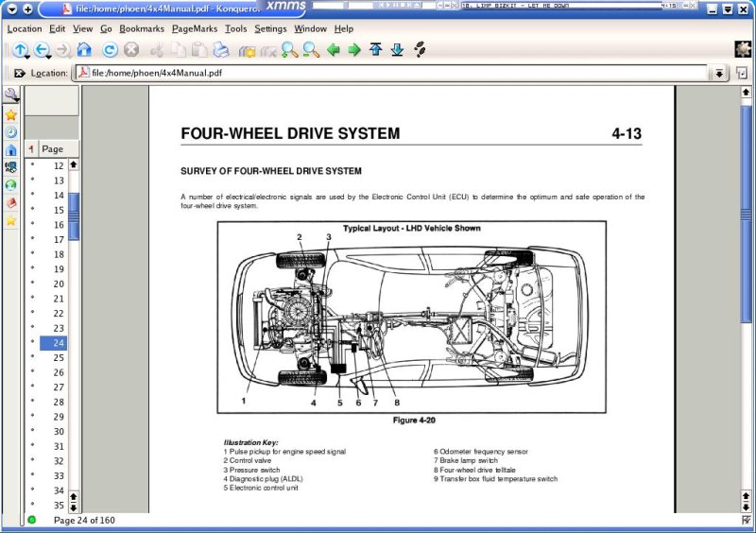The height and width of the screenshot is (533, 756).
Task: Go to the next page with green right arrow
Action: (354, 50)
